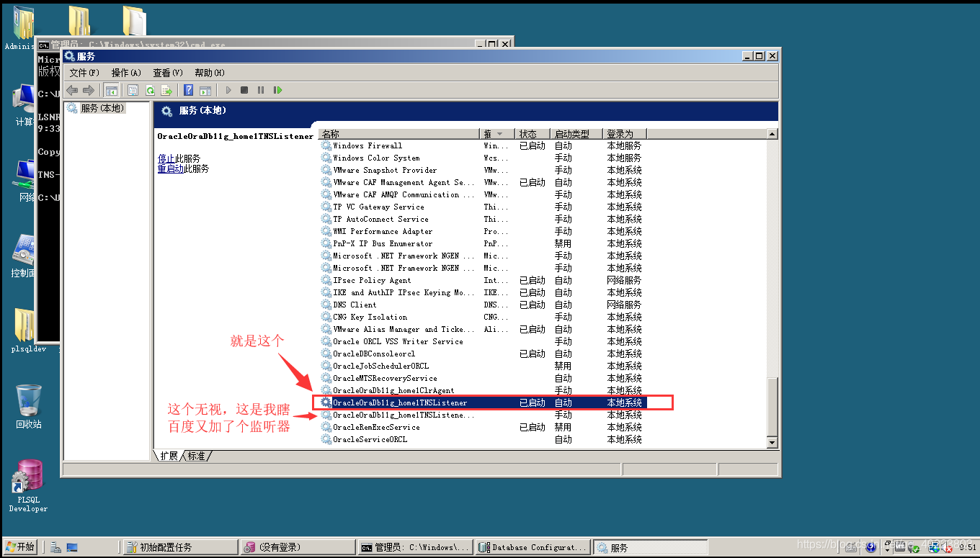Open the 操作(A) menu
980x558 pixels.
click(126, 73)
